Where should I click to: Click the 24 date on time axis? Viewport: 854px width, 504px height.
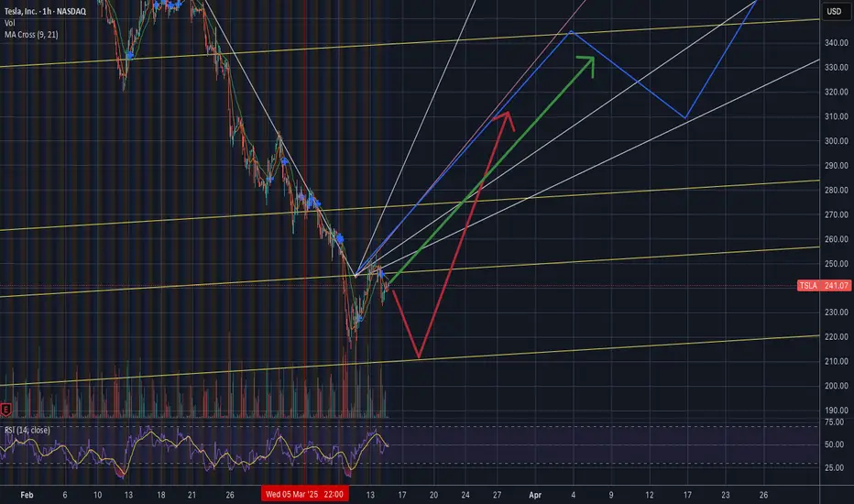tap(465, 495)
